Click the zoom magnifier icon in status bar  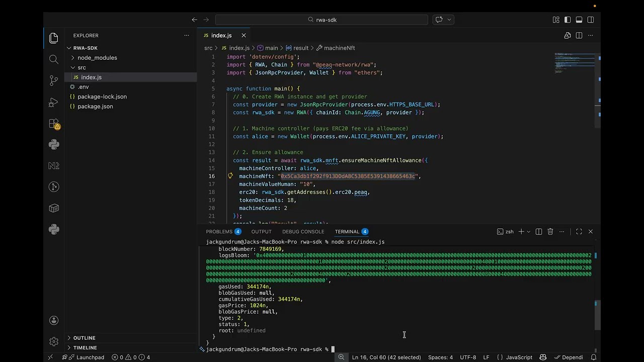[341, 357]
